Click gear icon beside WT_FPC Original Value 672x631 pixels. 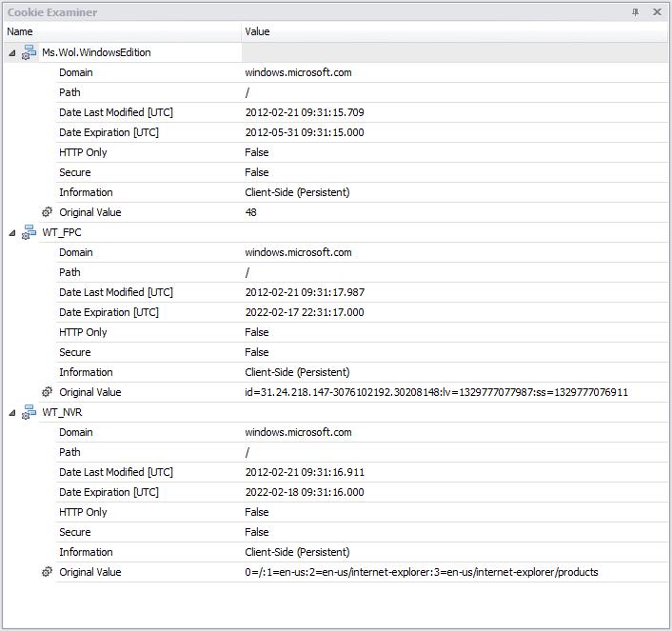click(47, 392)
